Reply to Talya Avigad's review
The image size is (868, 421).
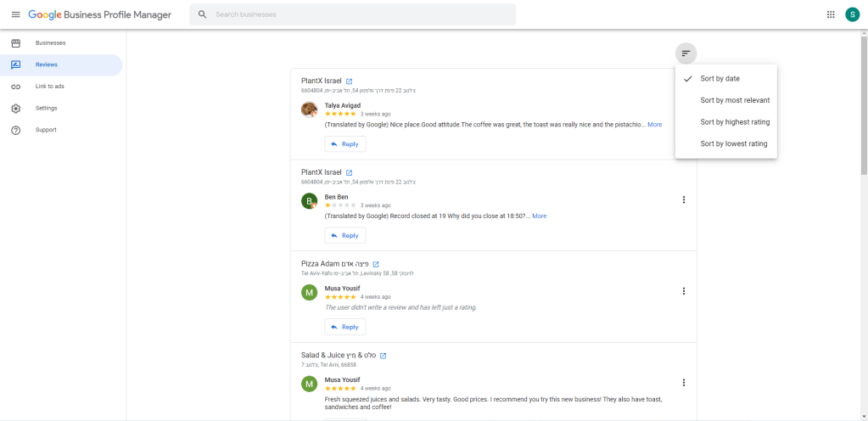point(344,144)
